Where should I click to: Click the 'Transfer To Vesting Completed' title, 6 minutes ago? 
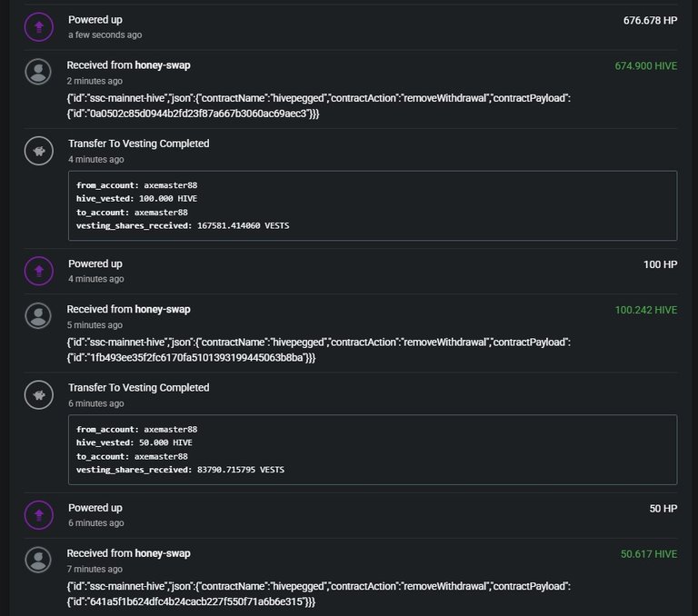coord(138,387)
